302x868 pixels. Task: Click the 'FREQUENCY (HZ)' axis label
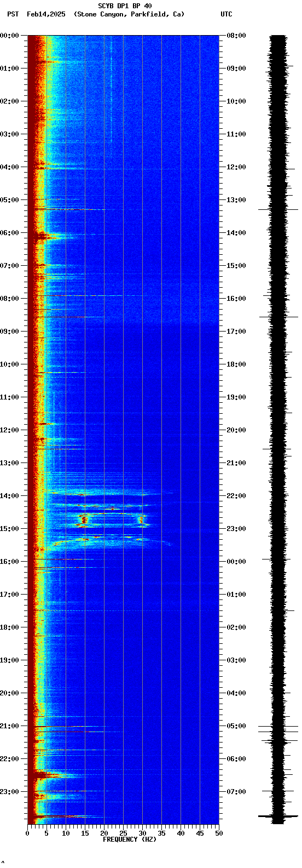coord(130,839)
